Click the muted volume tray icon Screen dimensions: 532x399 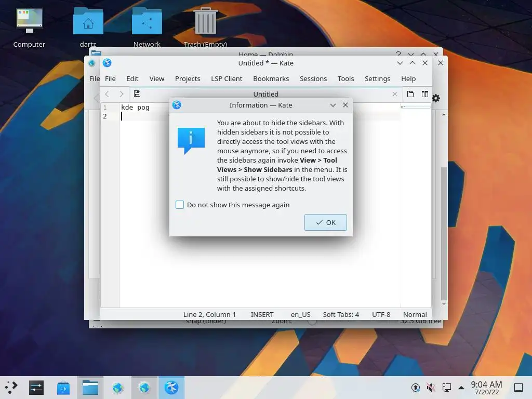coord(431,388)
